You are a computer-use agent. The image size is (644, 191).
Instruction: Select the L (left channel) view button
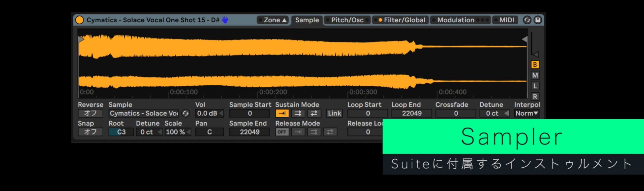coord(535,86)
